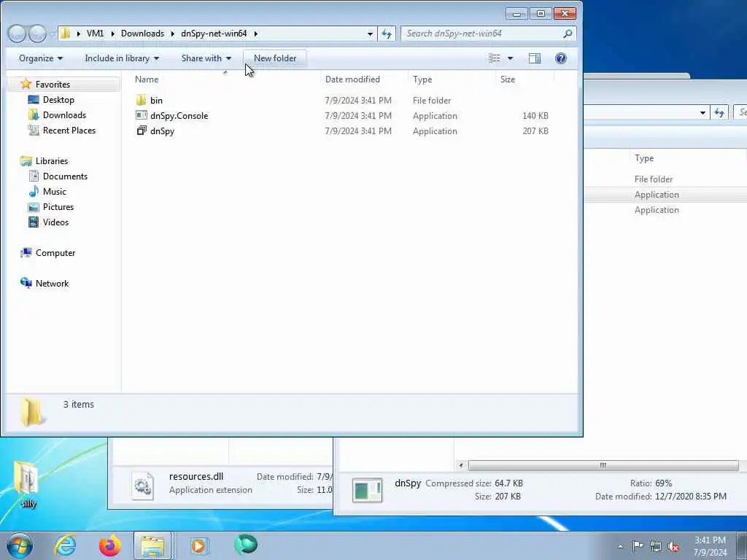Image resolution: width=747 pixels, height=560 pixels.
Task: Open Explorer help icon
Action: point(561,58)
